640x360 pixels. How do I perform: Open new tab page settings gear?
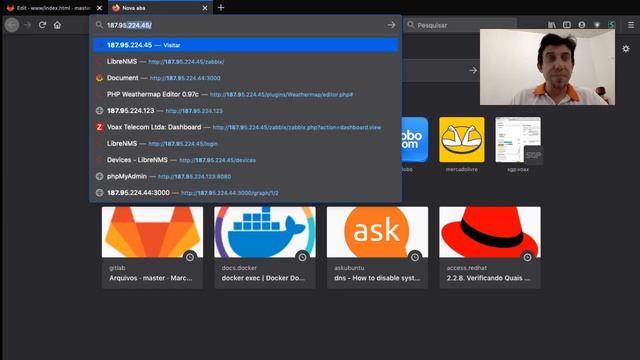click(626, 49)
